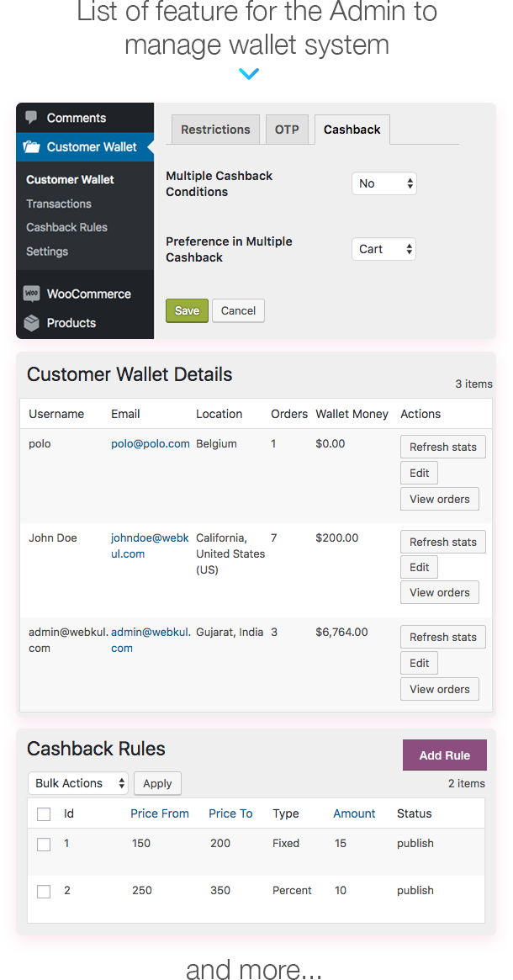Switch to the Restrictions tab
The image size is (513, 980).
215,130
